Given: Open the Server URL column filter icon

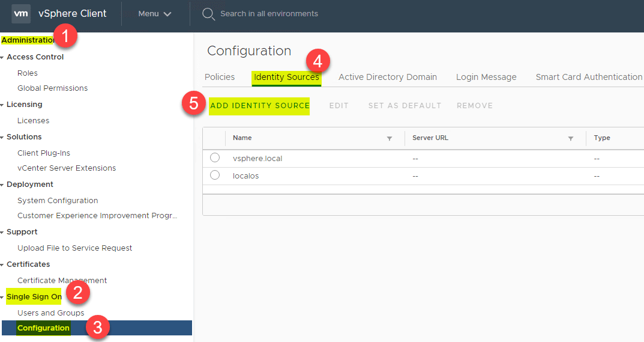Looking at the screenshot, I should coord(571,138).
